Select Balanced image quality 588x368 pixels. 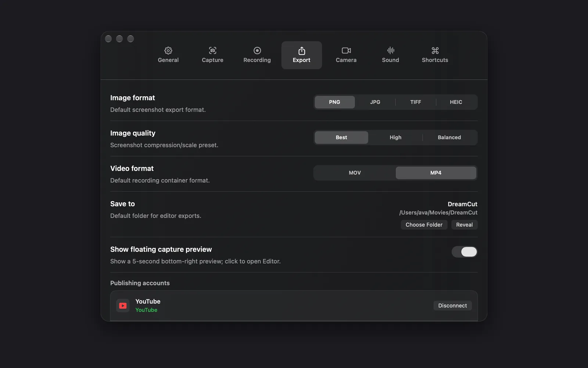click(x=449, y=137)
